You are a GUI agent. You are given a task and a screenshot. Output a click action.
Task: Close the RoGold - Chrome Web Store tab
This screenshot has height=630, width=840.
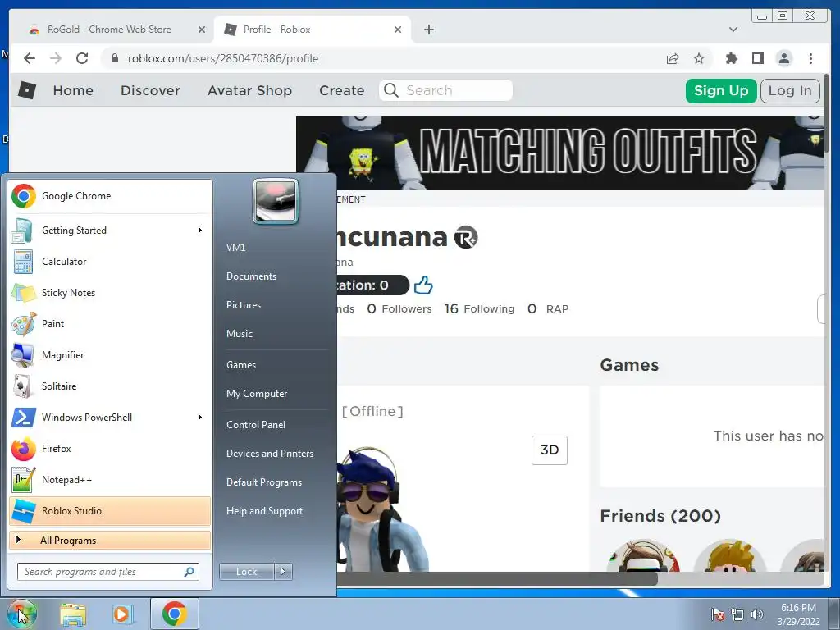[x=202, y=30]
